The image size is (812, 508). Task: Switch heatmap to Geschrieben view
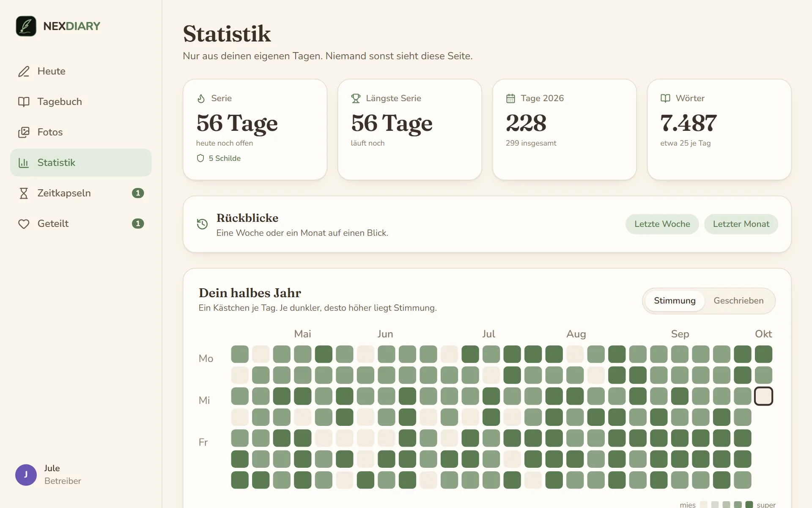tap(738, 301)
